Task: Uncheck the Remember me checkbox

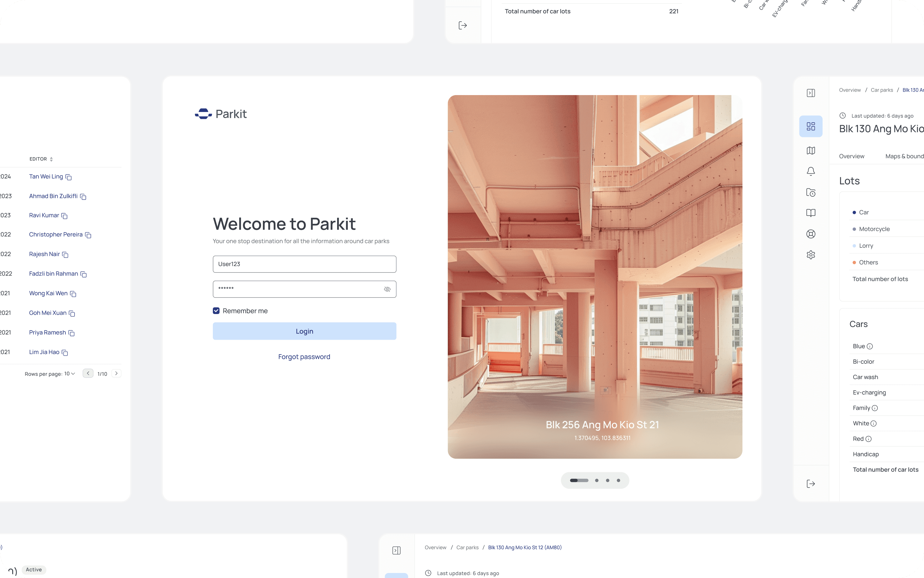Action: 216,311
